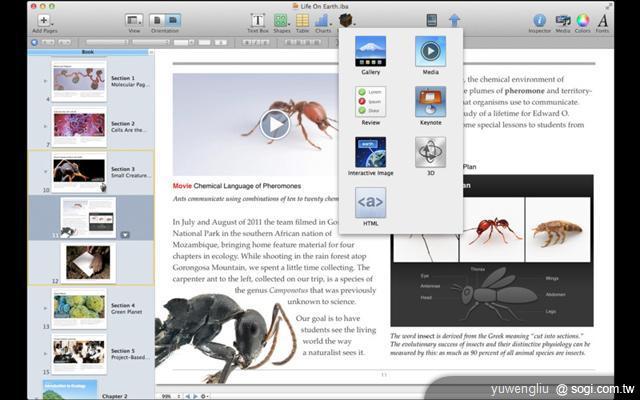Select page 11 thumbnail in sidebar
Image resolution: width=640 pixels, height=400 pixels.
[x=88, y=218]
